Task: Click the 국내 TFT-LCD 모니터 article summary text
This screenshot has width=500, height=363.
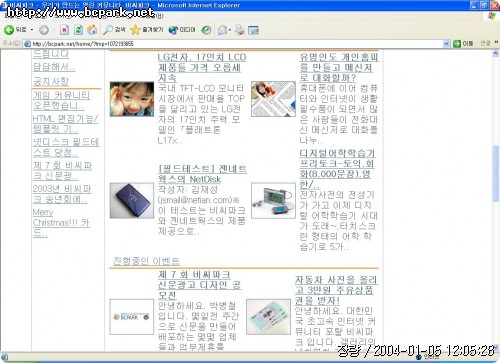Action: coord(202,114)
